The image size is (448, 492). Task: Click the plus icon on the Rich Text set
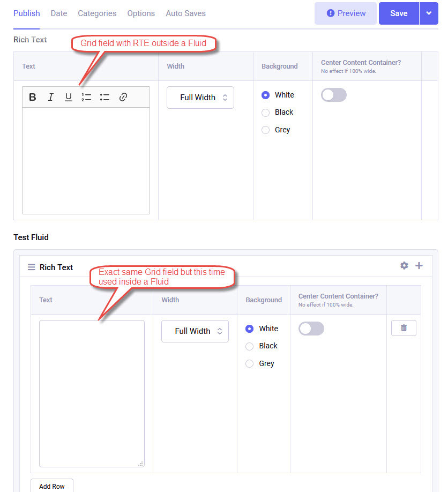[419, 265]
